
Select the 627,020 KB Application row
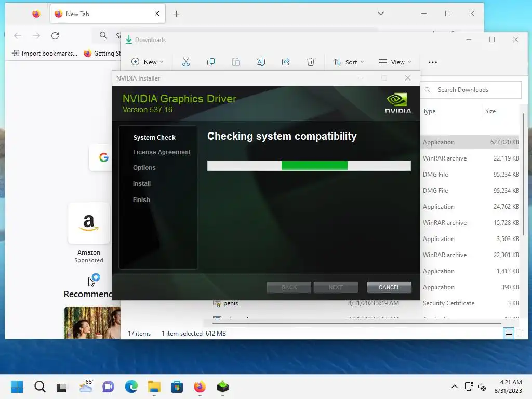tap(470, 142)
